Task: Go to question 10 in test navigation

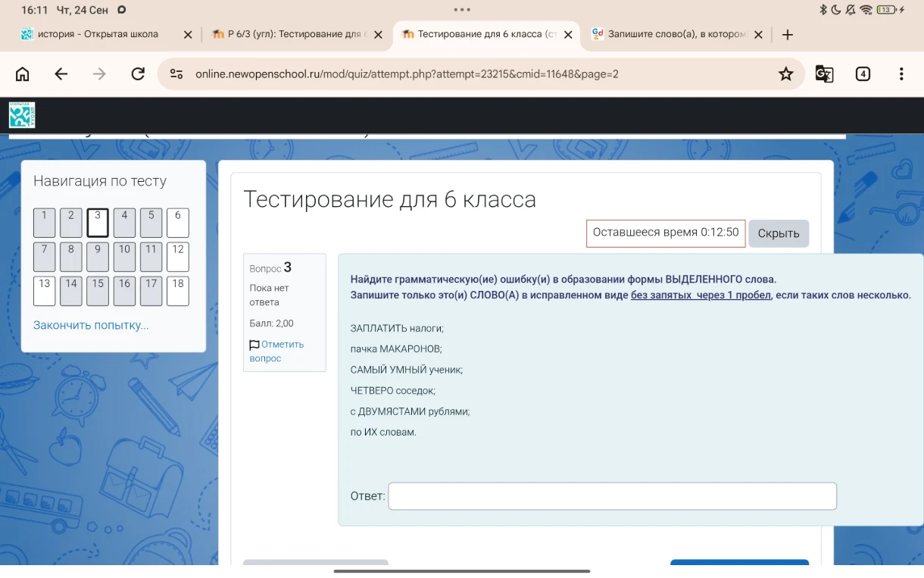Action: point(124,257)
